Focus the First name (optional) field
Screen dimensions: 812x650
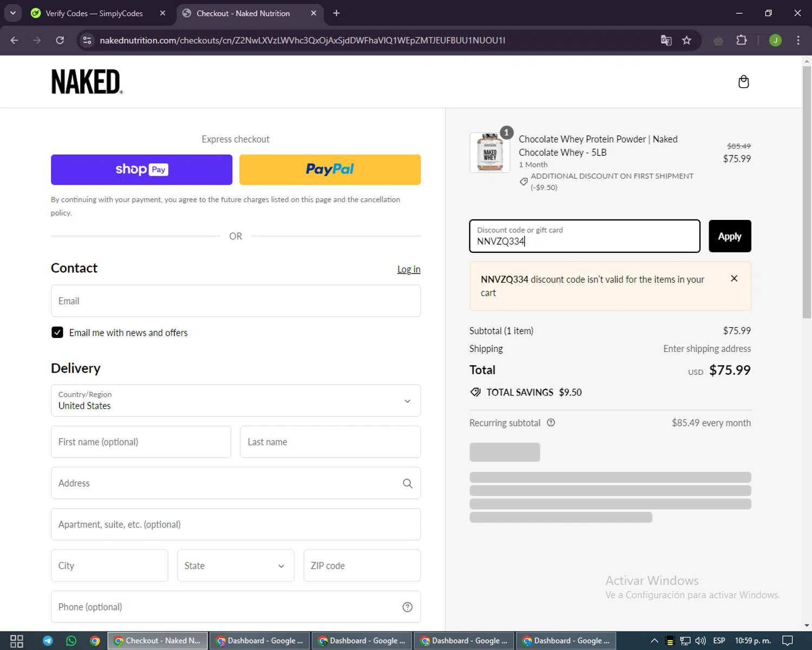141,442
